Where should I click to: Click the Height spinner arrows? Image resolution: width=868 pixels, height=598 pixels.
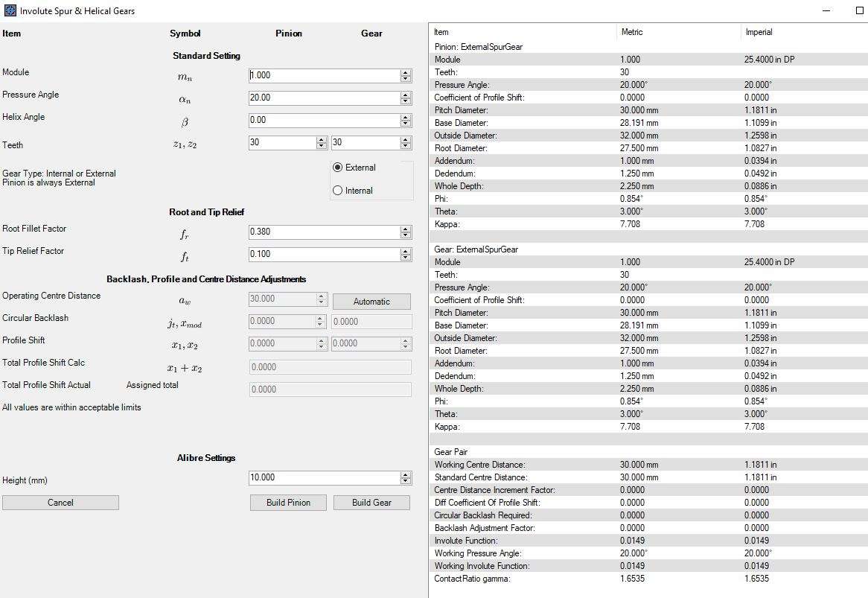click(406, 477)
